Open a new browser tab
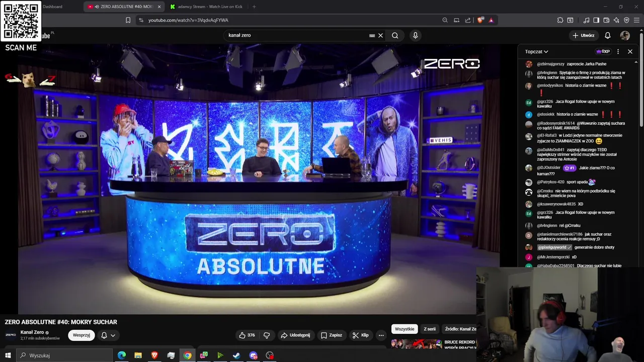 click(x=254, y=7)
